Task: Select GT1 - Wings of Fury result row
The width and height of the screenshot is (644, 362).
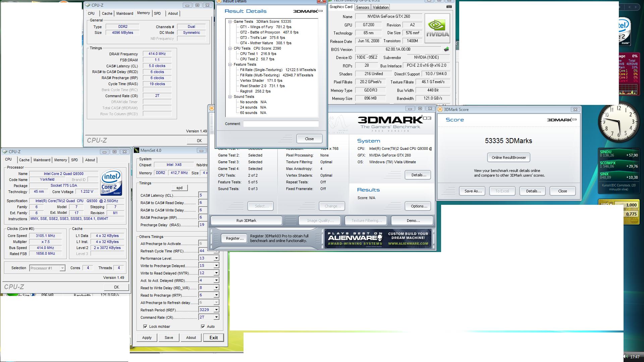Action: [266, 27]
